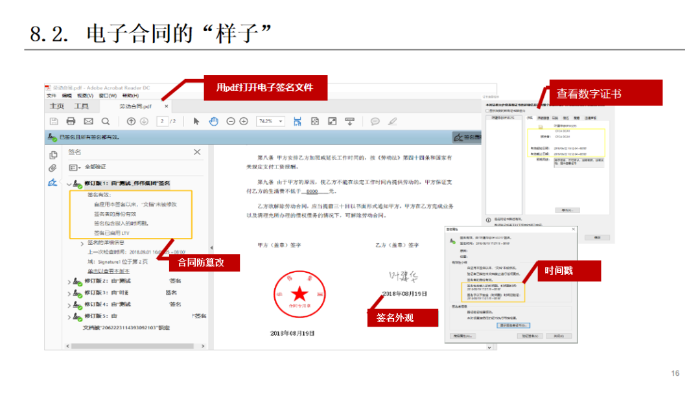700x394 pixels.
Task: Click the full screen mode icon
Action: [332, 121]
